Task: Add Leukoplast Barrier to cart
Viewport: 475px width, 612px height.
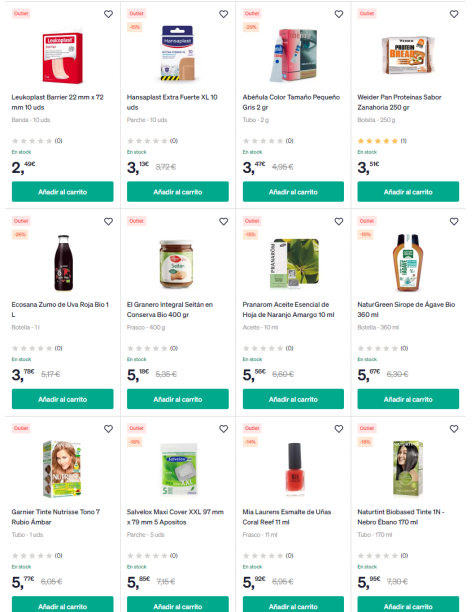Action: click(62, 192)
